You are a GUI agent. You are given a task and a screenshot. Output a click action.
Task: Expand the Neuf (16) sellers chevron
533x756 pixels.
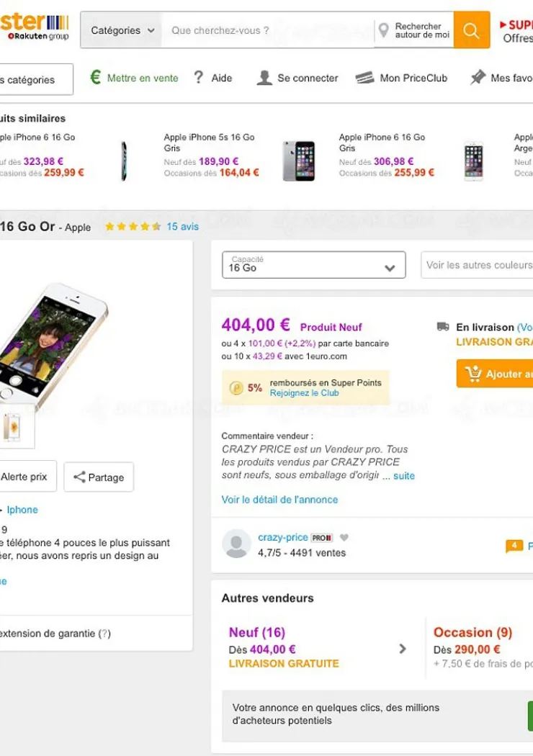point(402,649)
